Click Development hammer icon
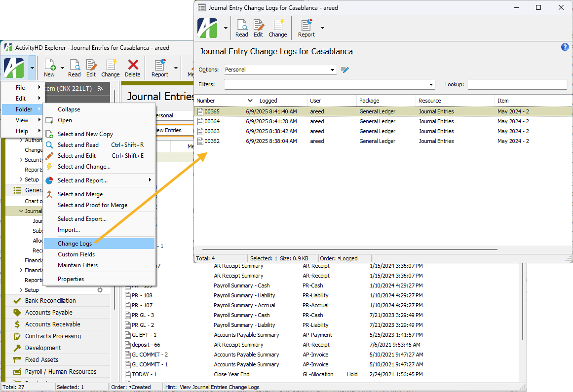The width and height of the screenshot is (573, 392). pos(17,348)
